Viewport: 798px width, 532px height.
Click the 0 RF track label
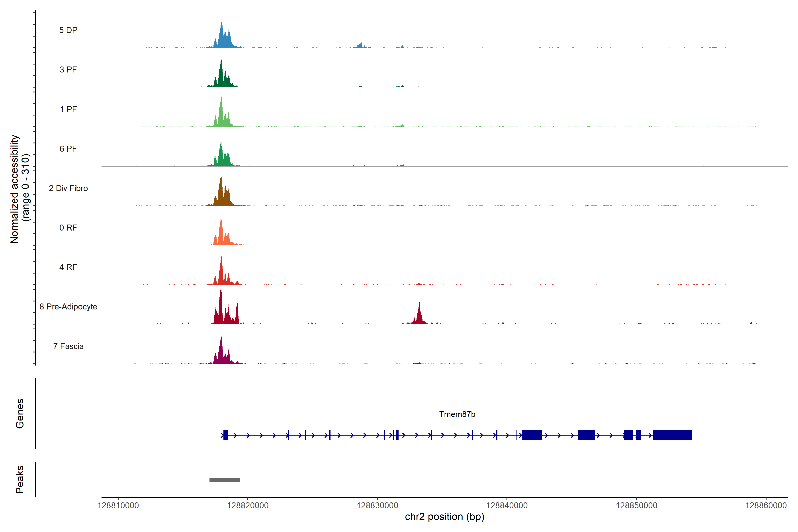tap(68, 228)
